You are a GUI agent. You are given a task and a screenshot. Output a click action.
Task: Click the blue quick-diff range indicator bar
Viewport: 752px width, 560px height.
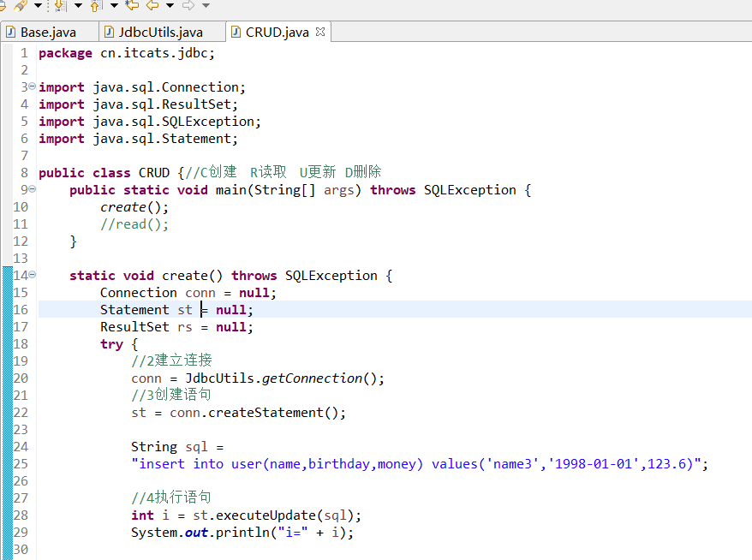pos(7,413)
